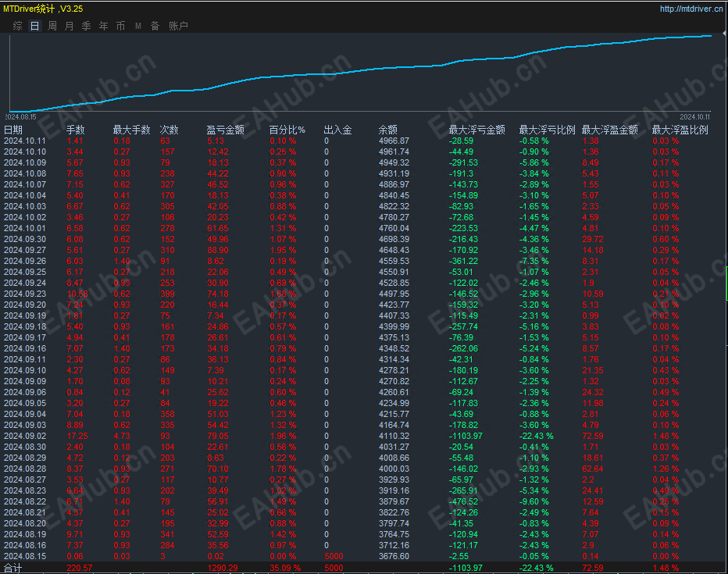Image resolution: width=728 pixels, height=574 pixels.
Task: Switch to the 账户 account tab
Action: (178, 26)
